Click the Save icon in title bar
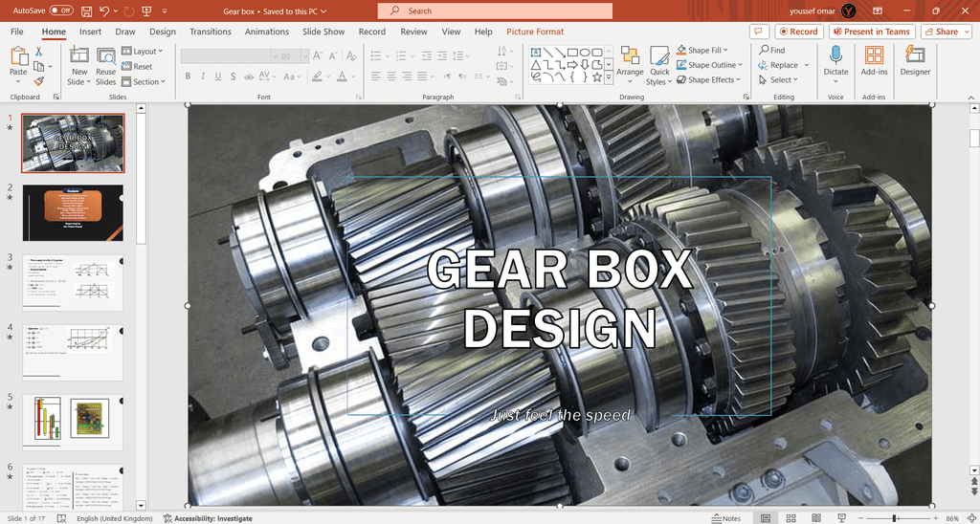 [x=87, y=11]
